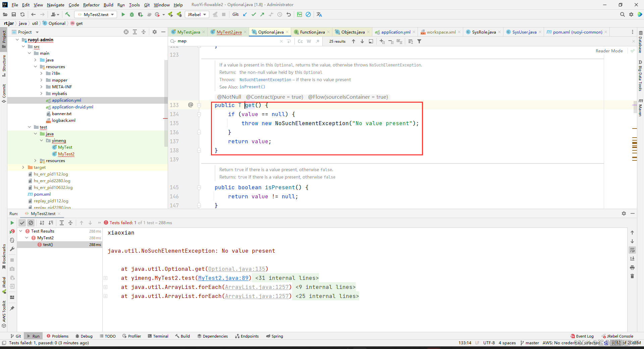Open the Navigate menu
This screenshot has height=349, width=644.
55,5
